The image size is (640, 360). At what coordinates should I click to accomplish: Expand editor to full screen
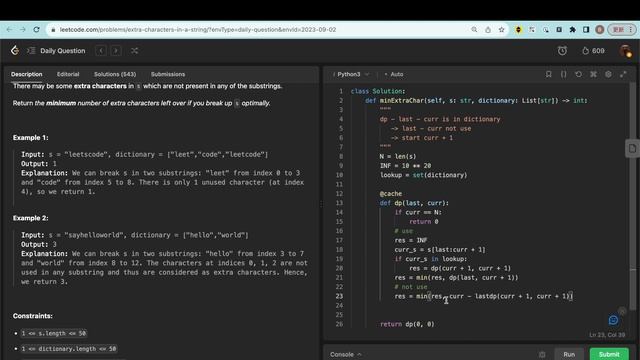click(x=623, y=74)
